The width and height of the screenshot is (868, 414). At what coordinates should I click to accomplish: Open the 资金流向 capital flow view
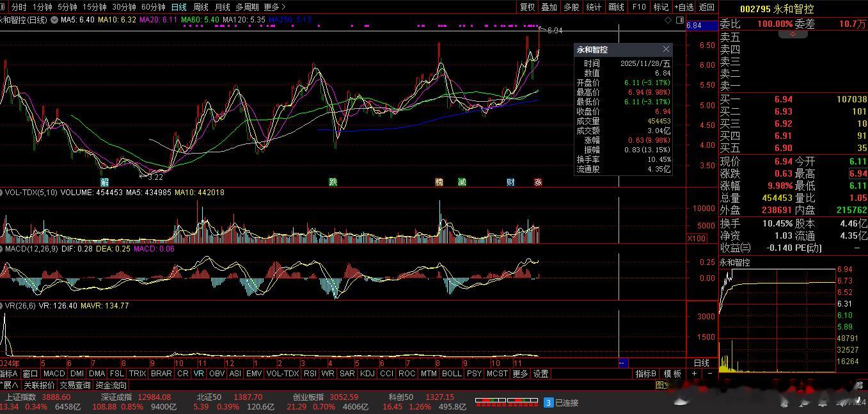pos(111,385)
